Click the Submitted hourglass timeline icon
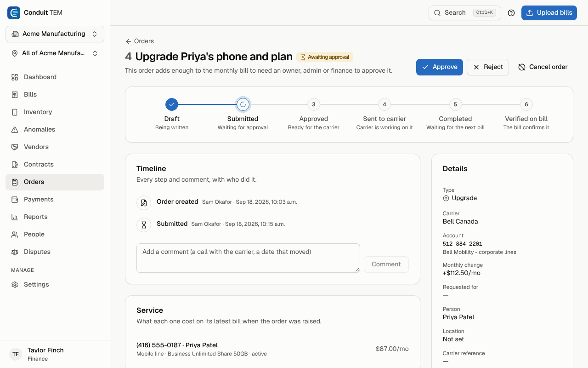588x368 pixels. coord(144,225)
